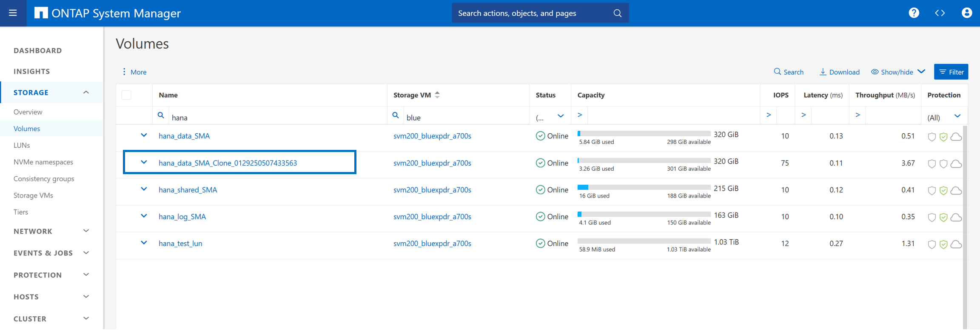Viewport: 980px width, 330px height.
Task: Open the Storage VMs sidebar item
Action: [x=33, y=195]
